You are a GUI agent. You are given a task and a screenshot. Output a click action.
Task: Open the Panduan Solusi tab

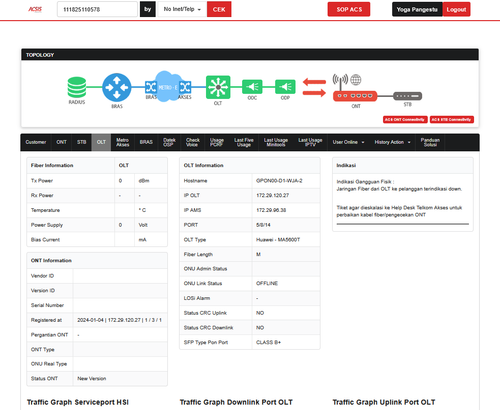(430, 142)
